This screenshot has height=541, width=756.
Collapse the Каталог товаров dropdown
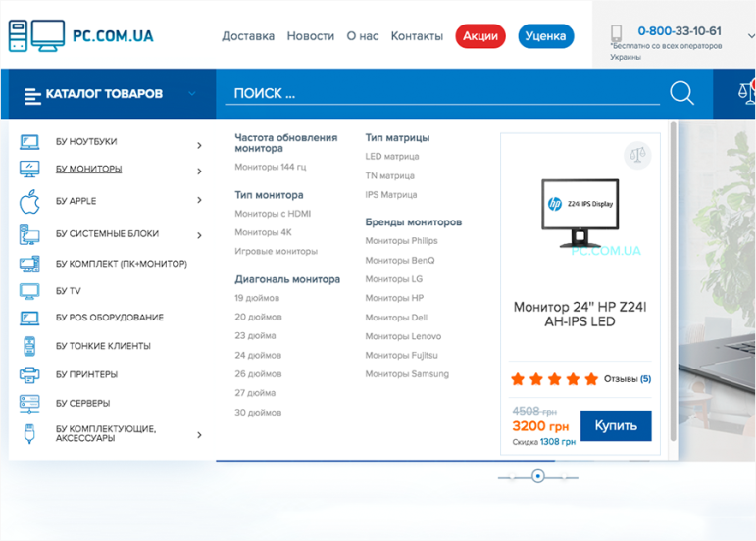[191, 94]
